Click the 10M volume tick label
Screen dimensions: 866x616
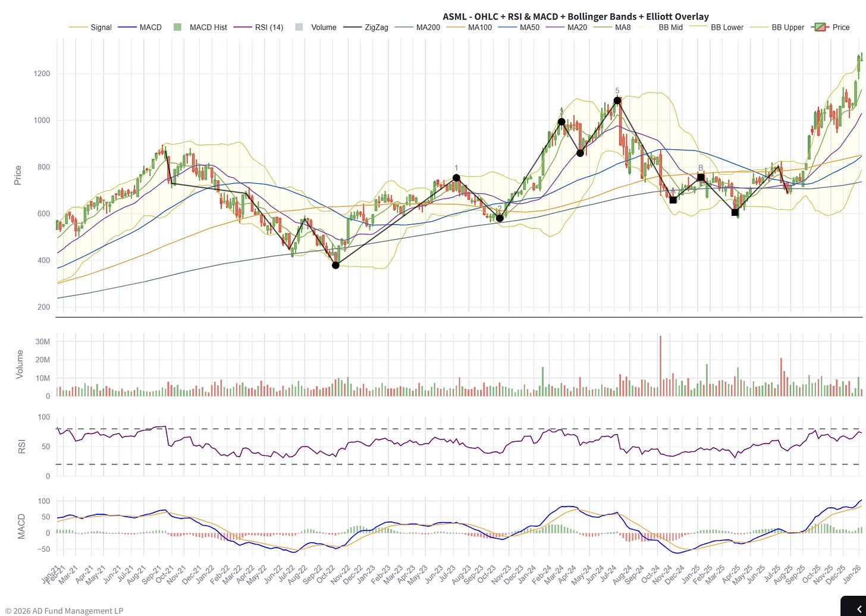pos(43,378)
